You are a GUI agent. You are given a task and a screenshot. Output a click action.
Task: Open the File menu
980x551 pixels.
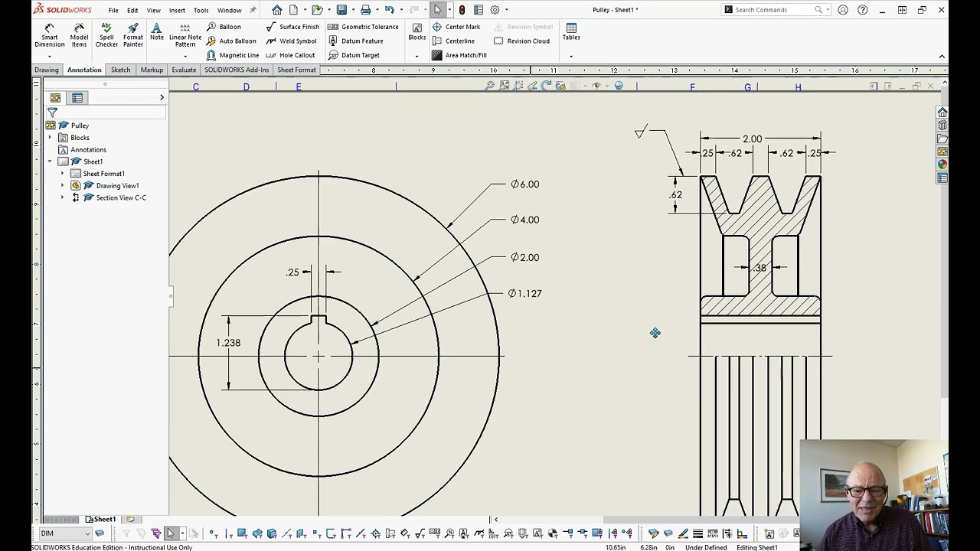pos(113,10)
